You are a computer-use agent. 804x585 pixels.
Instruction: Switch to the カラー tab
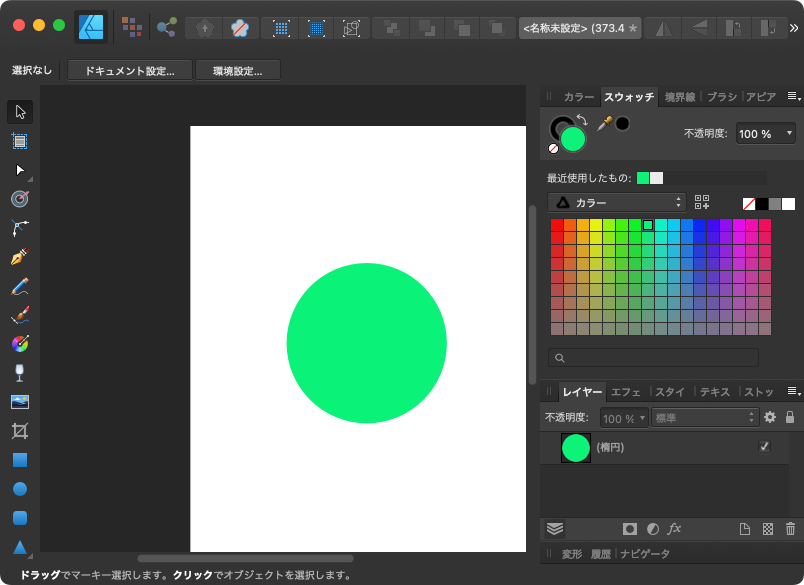(x=578, y=97)
